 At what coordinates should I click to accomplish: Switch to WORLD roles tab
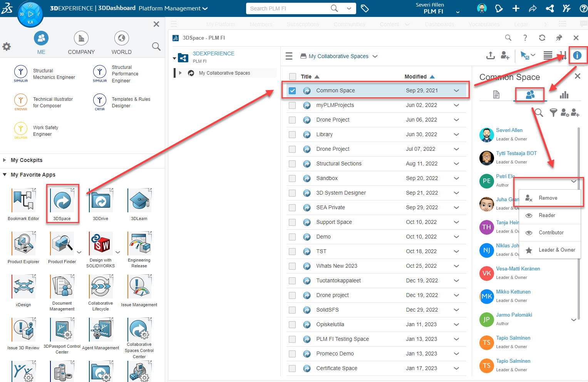pyautogui.click(x=122, y=43)
